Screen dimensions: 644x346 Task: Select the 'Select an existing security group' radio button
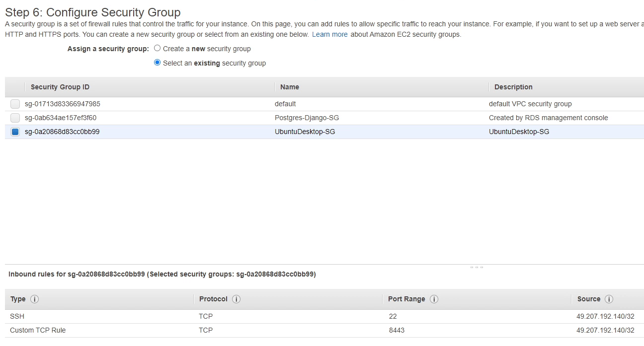tap(157, 63)
